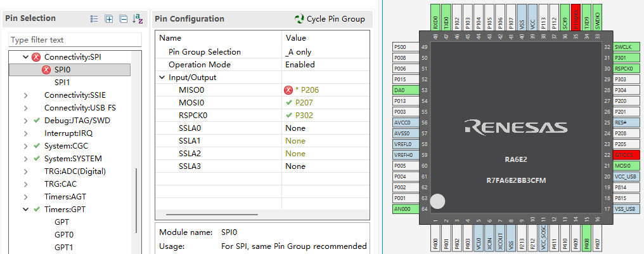The width and height of the screenshot is (644, 254).
Task: Expand the TRG:CAC node
Action: [x=26, y=184]
